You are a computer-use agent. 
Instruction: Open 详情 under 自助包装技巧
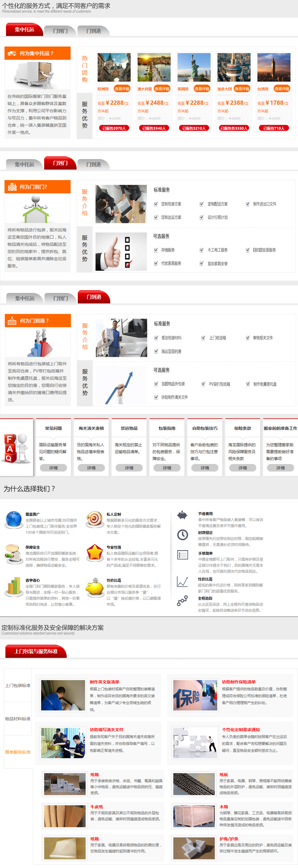point(205,468)
